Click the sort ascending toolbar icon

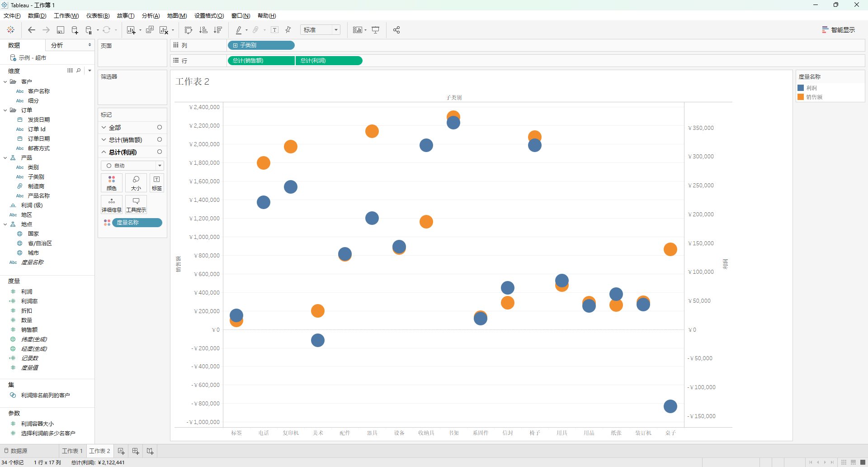tap(203, 30)
